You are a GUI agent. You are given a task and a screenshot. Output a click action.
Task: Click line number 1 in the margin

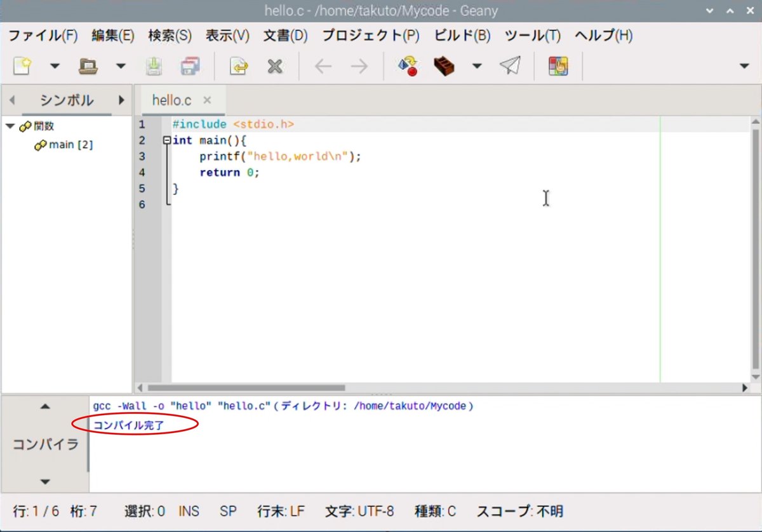pyautogui.click(x=142, y=124)
